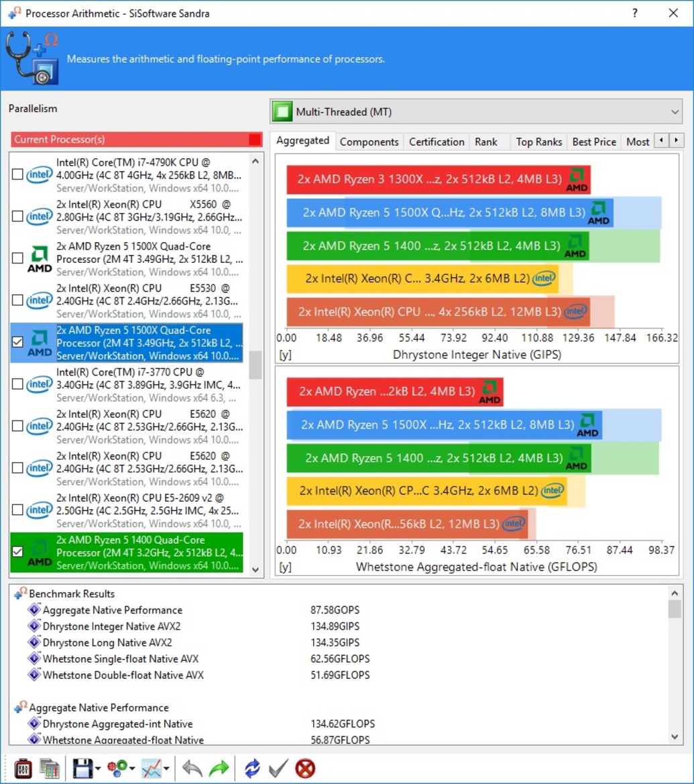Open the Multi-Threaded (MT) parallelism dropdown
This screenshot has height=784, width=694.
(x=476, y=111)
